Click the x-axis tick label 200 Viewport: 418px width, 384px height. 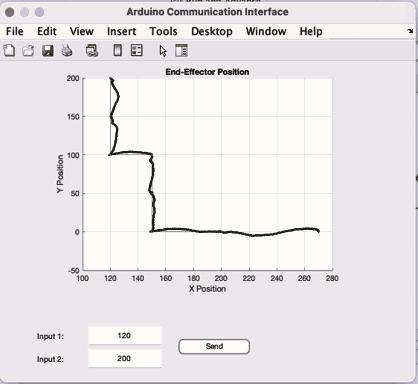coord(221,278)
